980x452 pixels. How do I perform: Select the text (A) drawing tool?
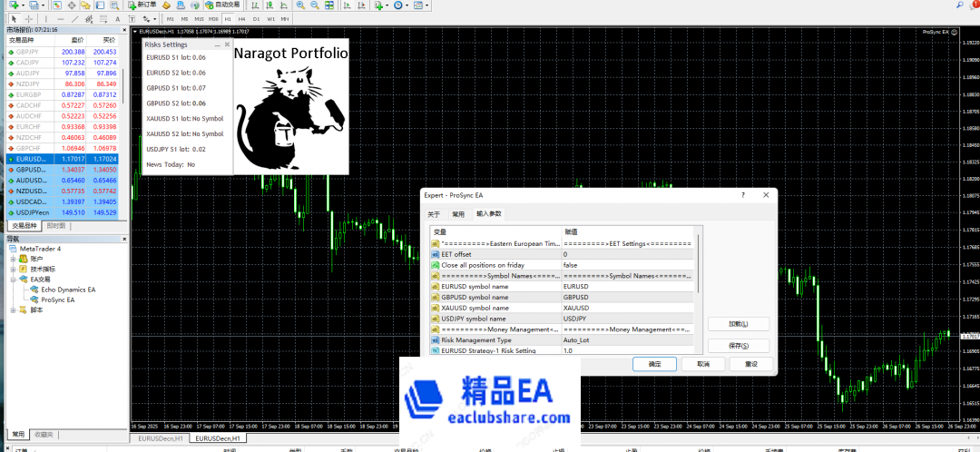click(117, 19)
